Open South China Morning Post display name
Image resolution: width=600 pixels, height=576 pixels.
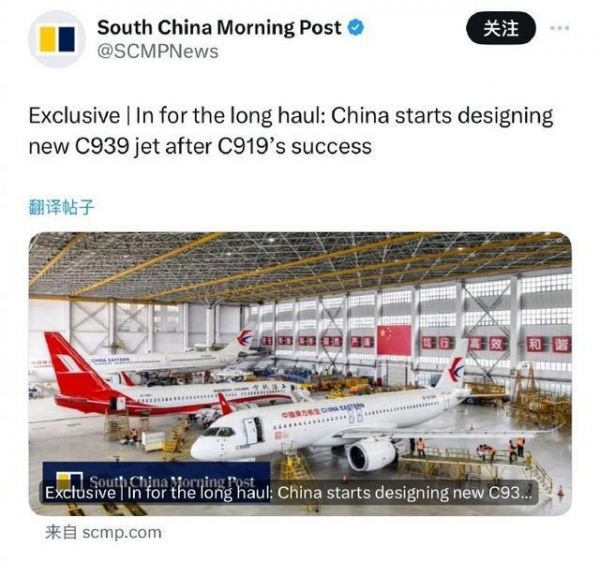[x=219, y=28]
